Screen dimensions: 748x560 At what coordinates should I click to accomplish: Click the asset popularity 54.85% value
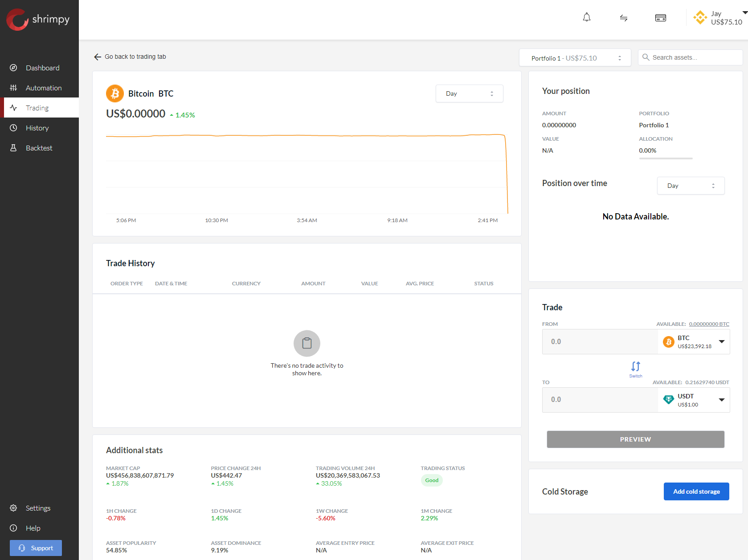pos(117,550)
